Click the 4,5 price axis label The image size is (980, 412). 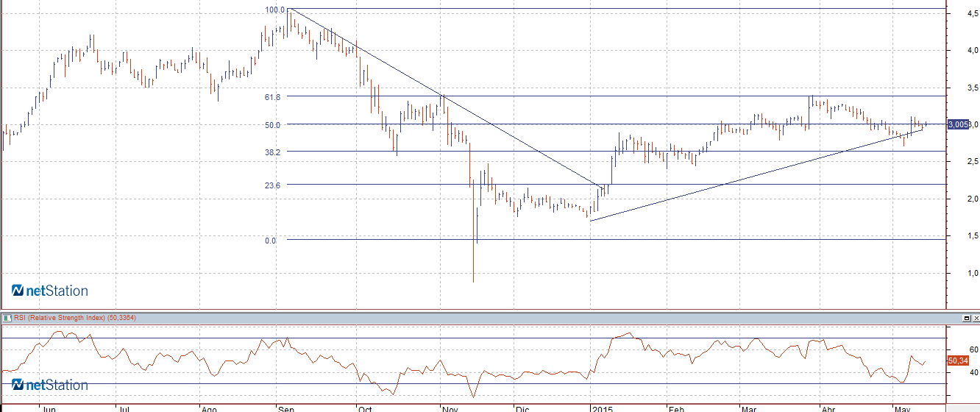point(973,13)
